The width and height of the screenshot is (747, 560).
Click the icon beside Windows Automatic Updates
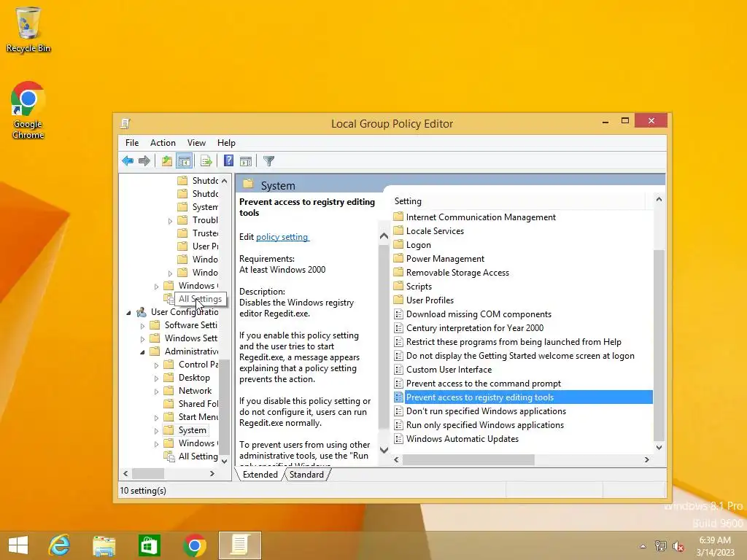pos(399,438)
